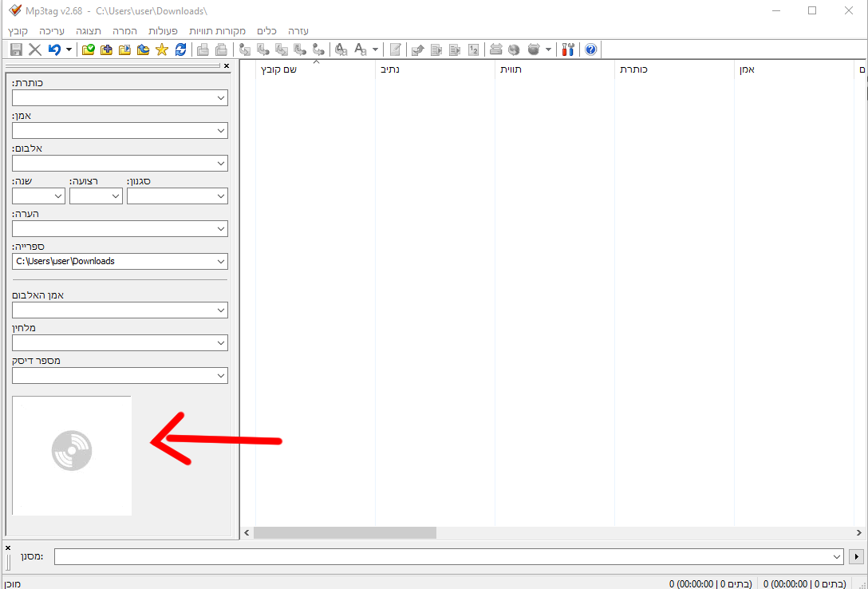Click the Filename to Tag convert icon
The height and width of the screenshot is (589, 868).
[x=263, y=49]
